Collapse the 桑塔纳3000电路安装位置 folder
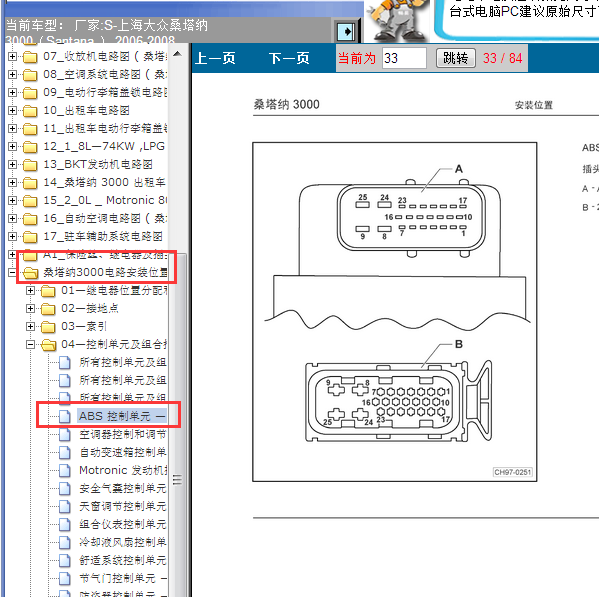Image resolution: width=599 pixels, height=597 pixels. [x=12, y=273]
